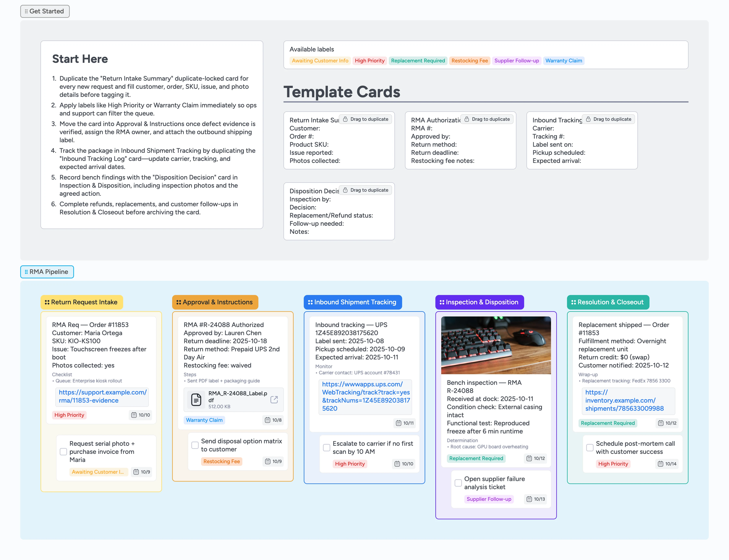Click the document icon on the PDF label attachment
Image resolution: width=729 pixels, height=560 pixels.
click(x=196, y=399)
